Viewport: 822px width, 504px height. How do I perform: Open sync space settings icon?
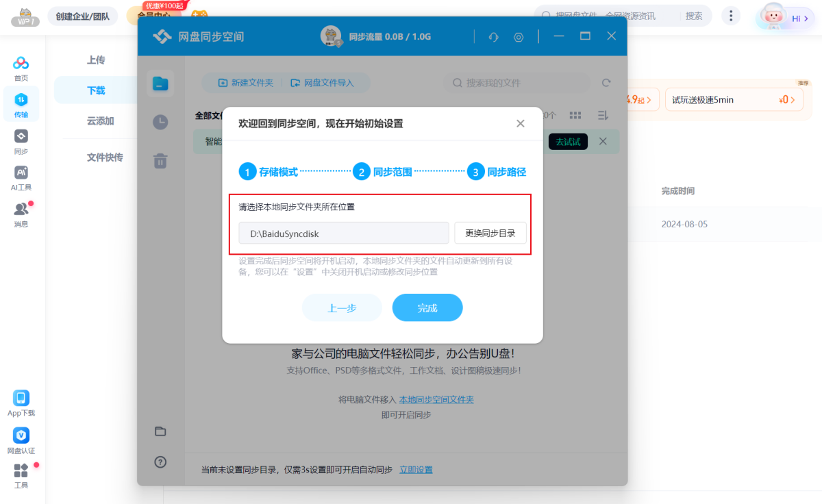519,37
